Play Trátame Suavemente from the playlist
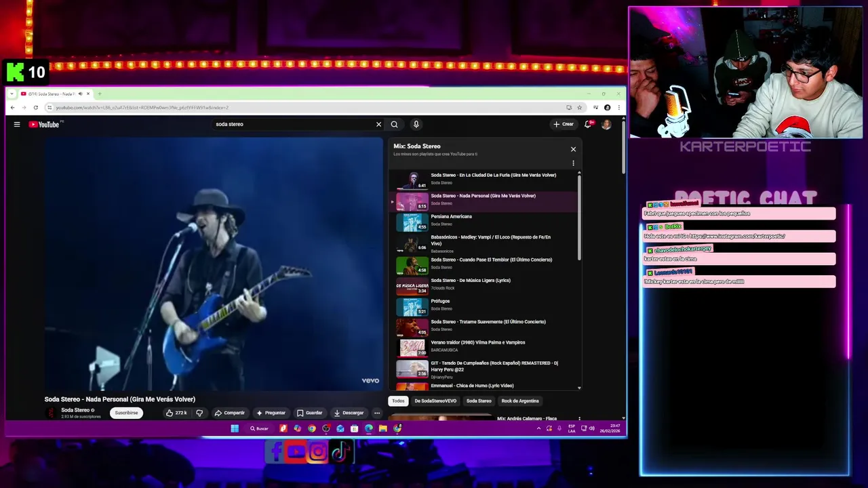 coord(485,327)
